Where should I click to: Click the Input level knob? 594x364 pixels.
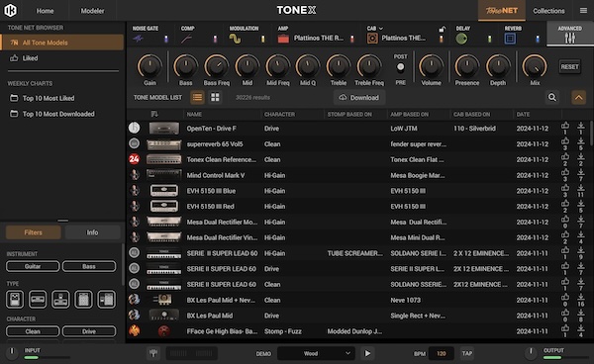pyautogui.click(x=11, y=352)
